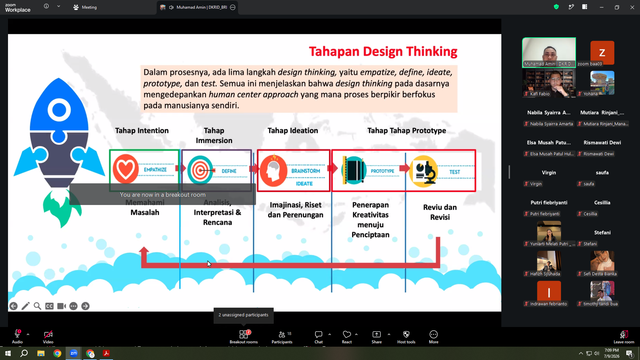Open the Participants list

(282, 336)
